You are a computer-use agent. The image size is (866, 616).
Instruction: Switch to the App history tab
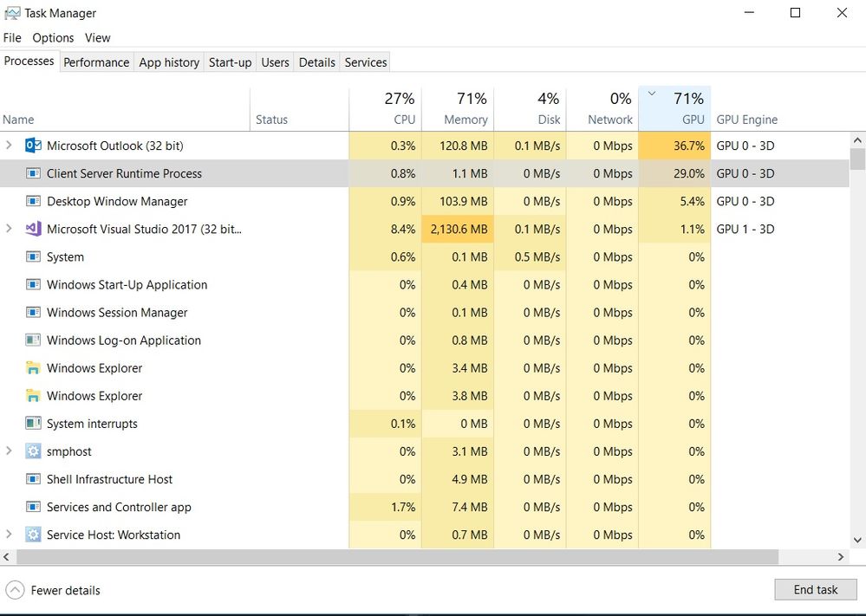(x=169, y=62)
